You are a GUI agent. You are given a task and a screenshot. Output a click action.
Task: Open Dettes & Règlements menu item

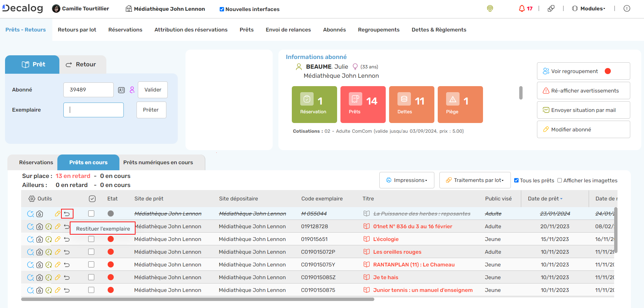click(x=439, y=30)
